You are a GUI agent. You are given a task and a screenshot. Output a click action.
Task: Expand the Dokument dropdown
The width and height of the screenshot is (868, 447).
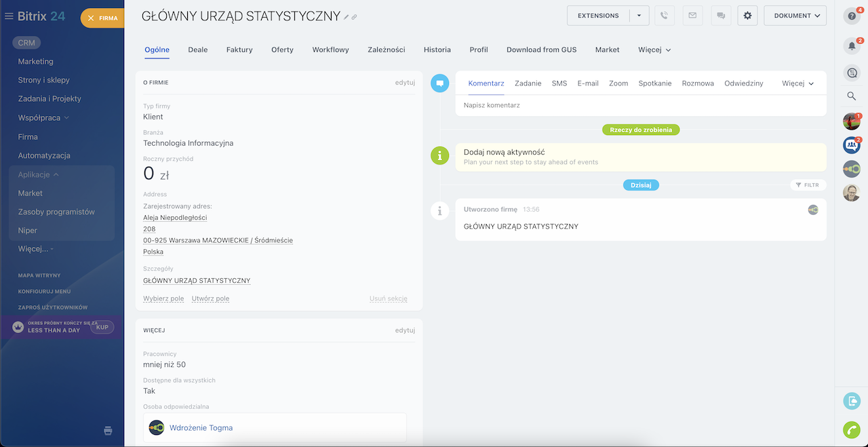pyautogui.click(x=795, y=16)
